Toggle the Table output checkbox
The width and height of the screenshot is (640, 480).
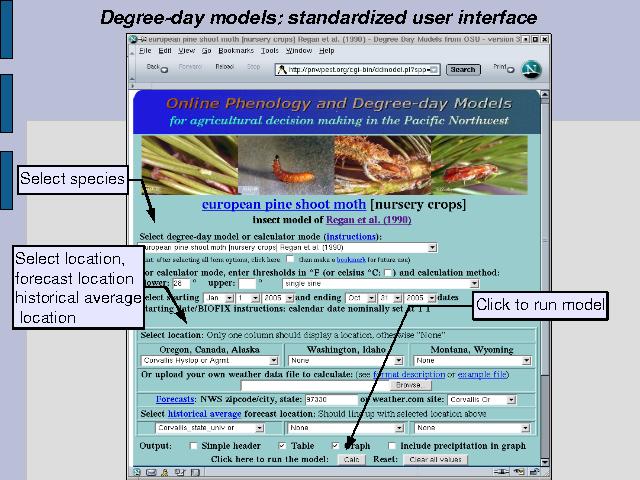(x=282, y=445)
